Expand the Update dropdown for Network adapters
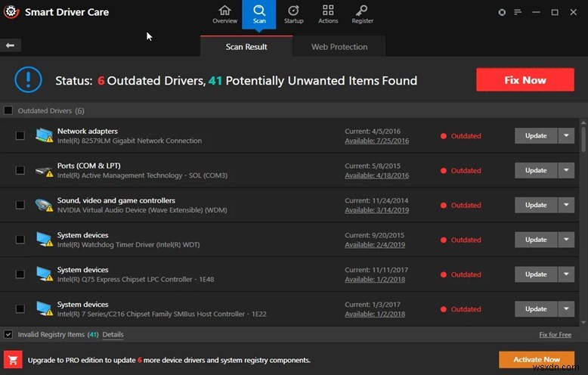The width and height of the screenshot is (588, 375). coord(567,136)
